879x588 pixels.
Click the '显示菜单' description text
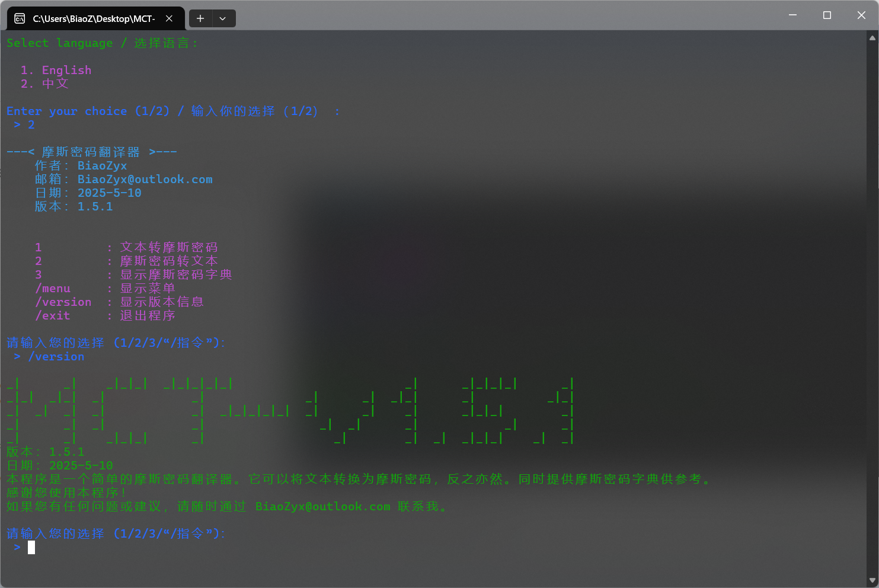(148, 288)
